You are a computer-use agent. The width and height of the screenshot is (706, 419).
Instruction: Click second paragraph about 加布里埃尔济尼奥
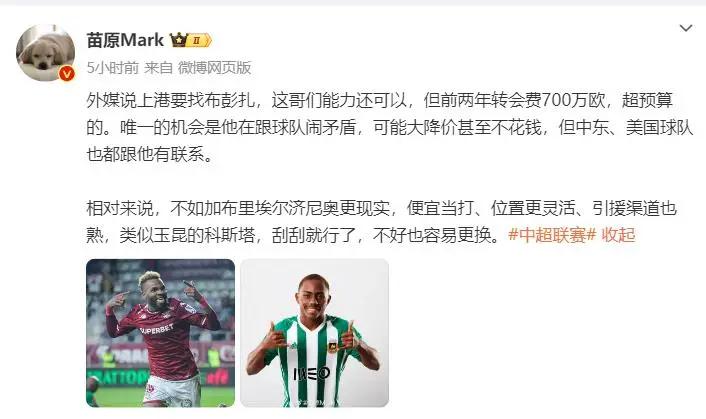(382, 221)
